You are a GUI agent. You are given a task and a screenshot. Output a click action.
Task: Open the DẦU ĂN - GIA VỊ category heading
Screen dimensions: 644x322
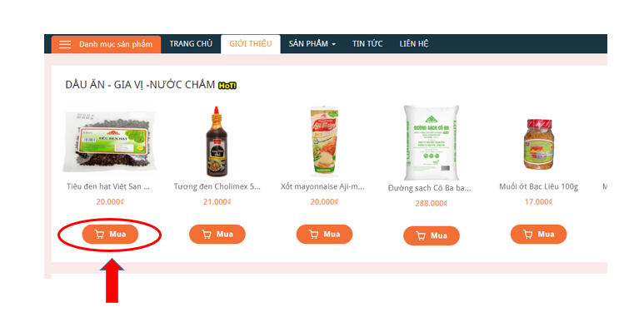click(x=140, y=85)
